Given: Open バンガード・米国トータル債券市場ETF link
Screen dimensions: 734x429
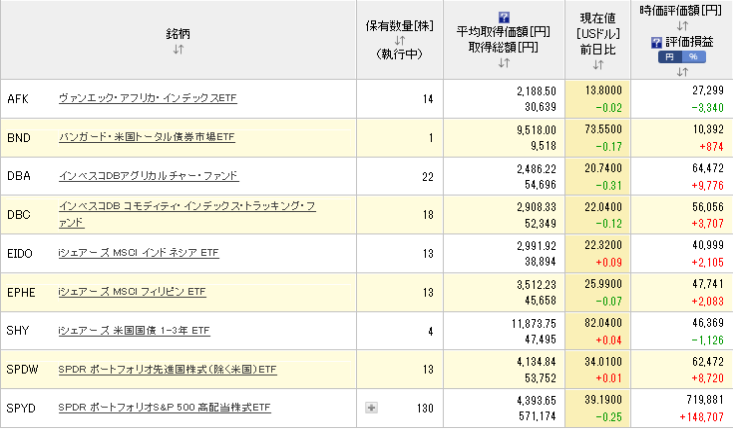Looking at the screenshot, I should [147, 137].
